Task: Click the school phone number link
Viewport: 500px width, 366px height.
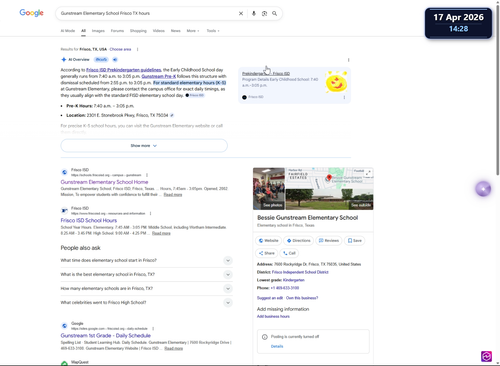Action: [284, 288]
